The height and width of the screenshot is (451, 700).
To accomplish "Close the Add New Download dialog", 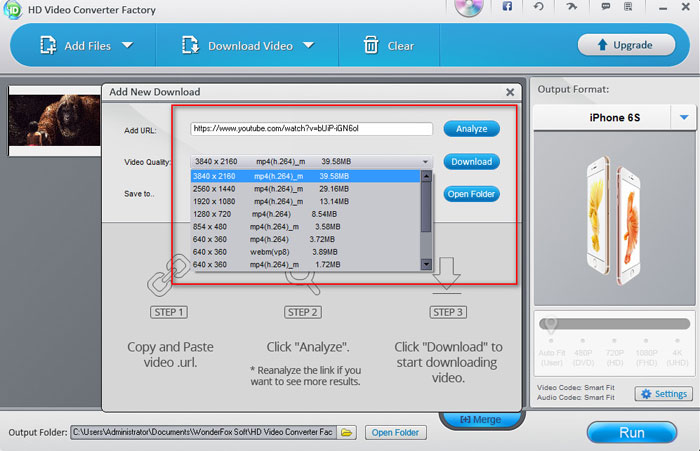I will 510,92.
